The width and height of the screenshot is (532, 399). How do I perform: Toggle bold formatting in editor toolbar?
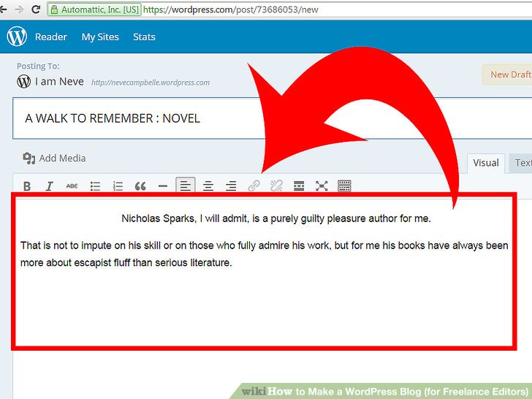(x=27, y=186)
